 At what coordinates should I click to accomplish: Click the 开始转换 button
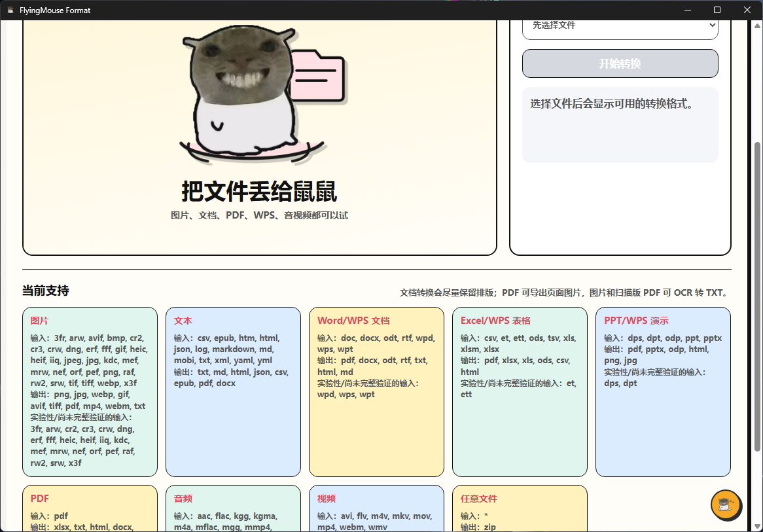point(620,63)
